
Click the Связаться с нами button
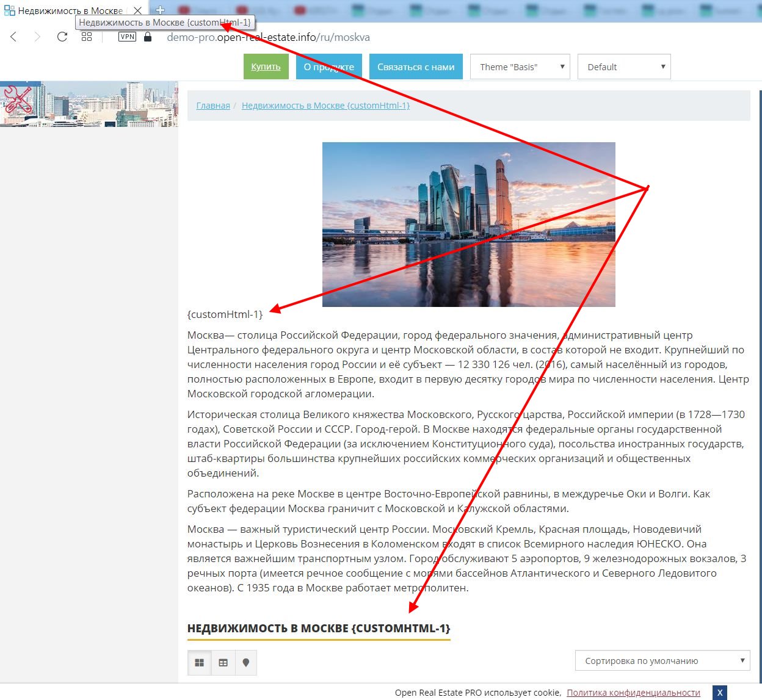pos(416,67)
